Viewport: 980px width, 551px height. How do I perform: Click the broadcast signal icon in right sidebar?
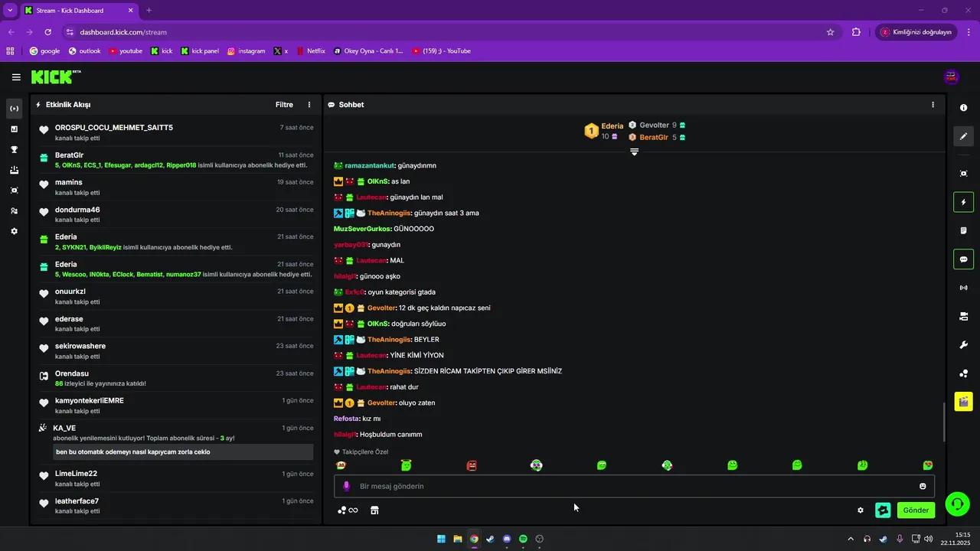click(963, 288)
